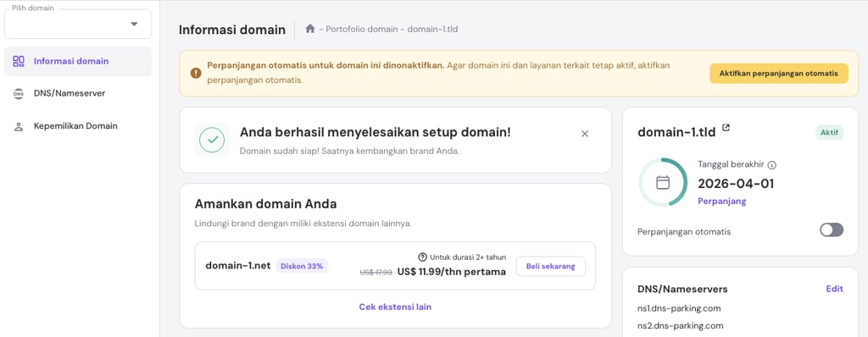This screenshot has height=337, width=868.
Task: Click the domain-1.tld card title
Action: tap(676, 132)
